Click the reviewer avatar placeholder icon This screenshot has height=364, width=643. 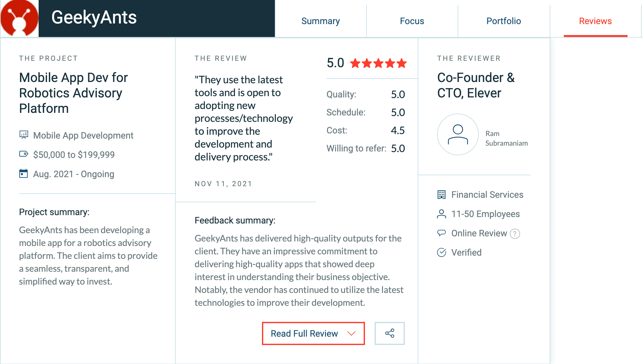tap(458, 134)
